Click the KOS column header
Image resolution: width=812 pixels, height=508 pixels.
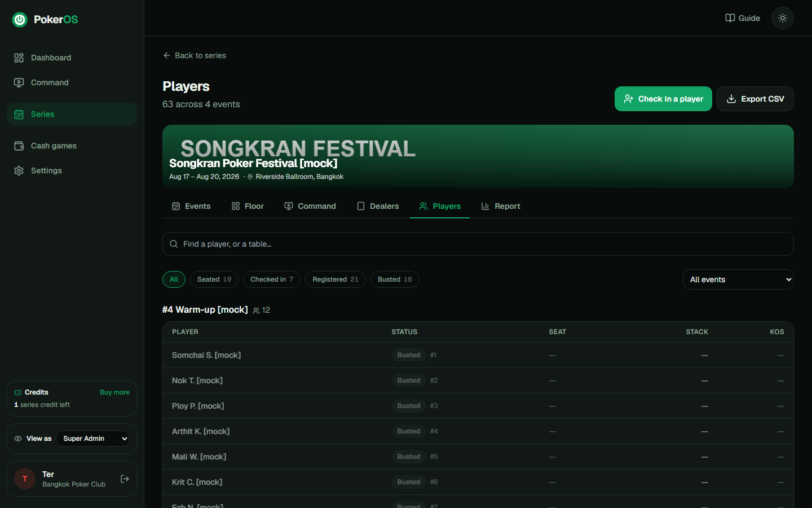point(777,332)
